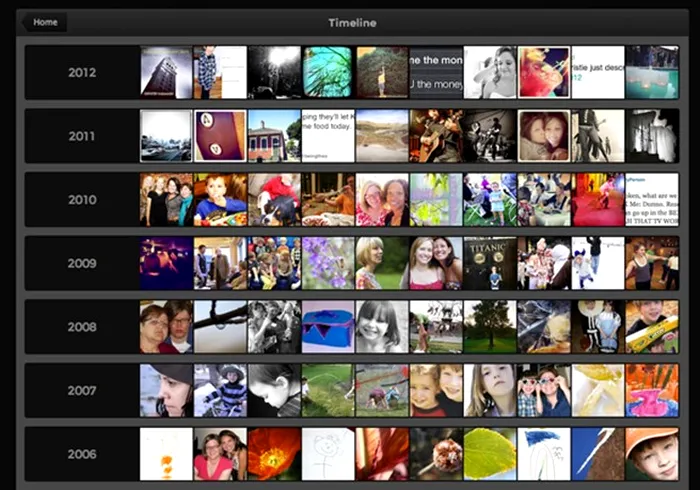Image resolution: width=700 pixels, height=490 pixels.
Task: Open 2006 yellow-green leaf photo
Action: point(490,454)
